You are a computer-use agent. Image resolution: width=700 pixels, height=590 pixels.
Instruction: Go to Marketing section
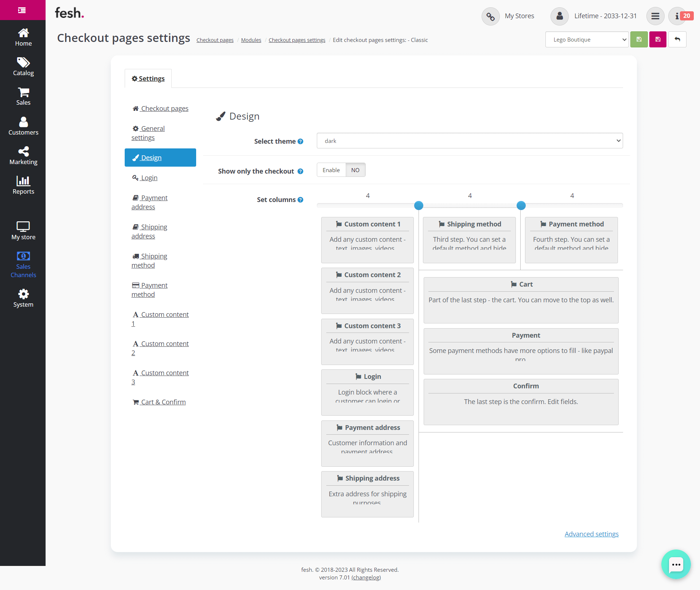[x=23, y=156]
